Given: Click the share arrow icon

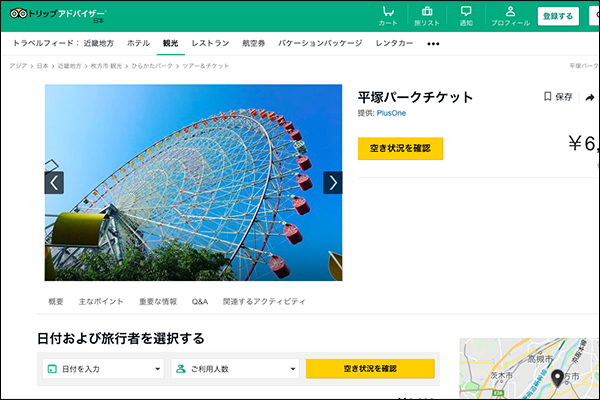Looking at the screenshot, I should [x=590, y=97].
